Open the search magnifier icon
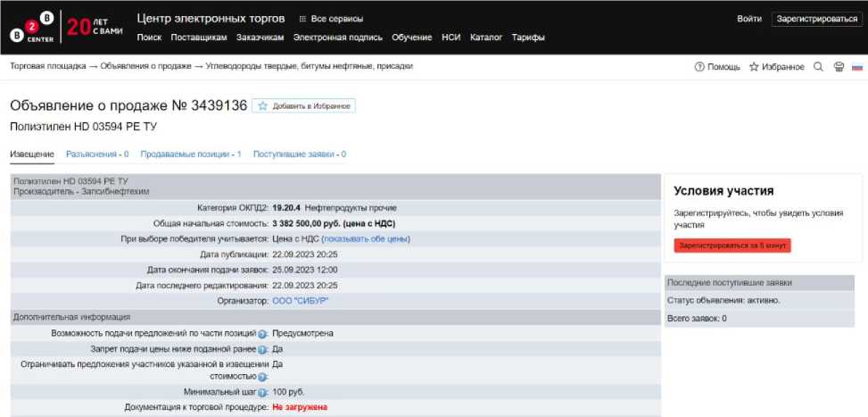868x417 pixels. [x=818, y=67]
